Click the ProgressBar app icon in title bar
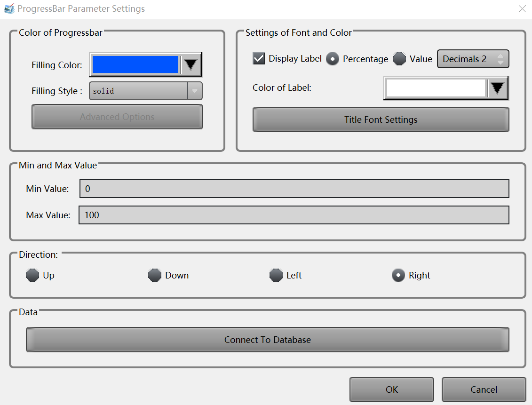 9,9
